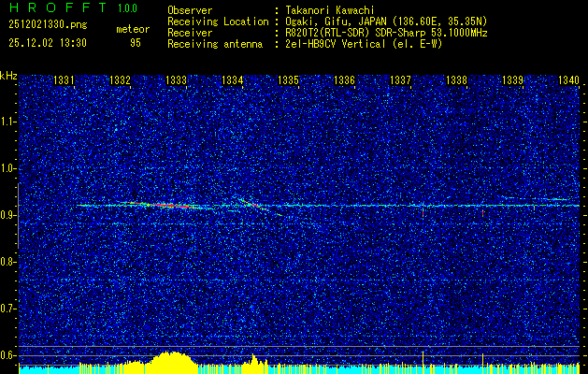
Task: Click the date stamp 25.12.02 13:30
Action: point(48,43)
